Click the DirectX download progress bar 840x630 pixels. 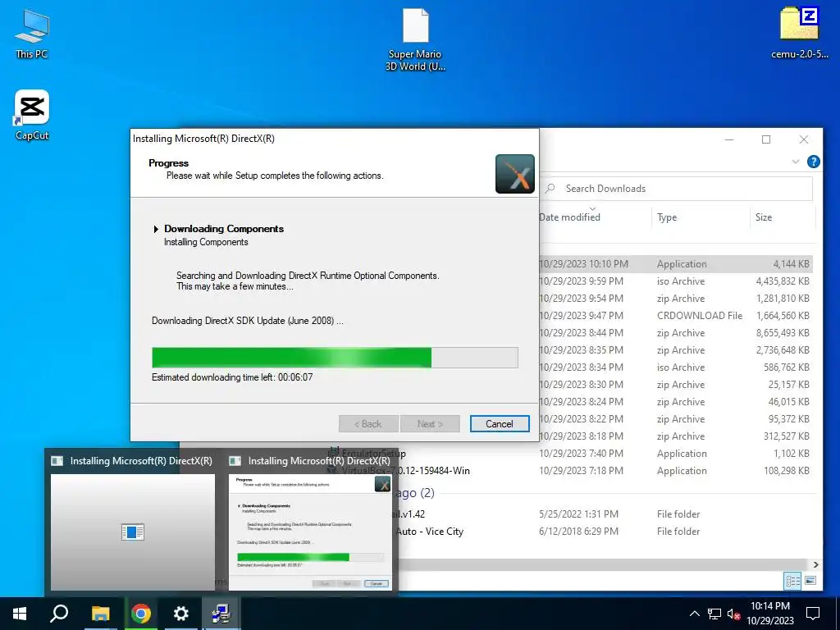click(335, 358)
